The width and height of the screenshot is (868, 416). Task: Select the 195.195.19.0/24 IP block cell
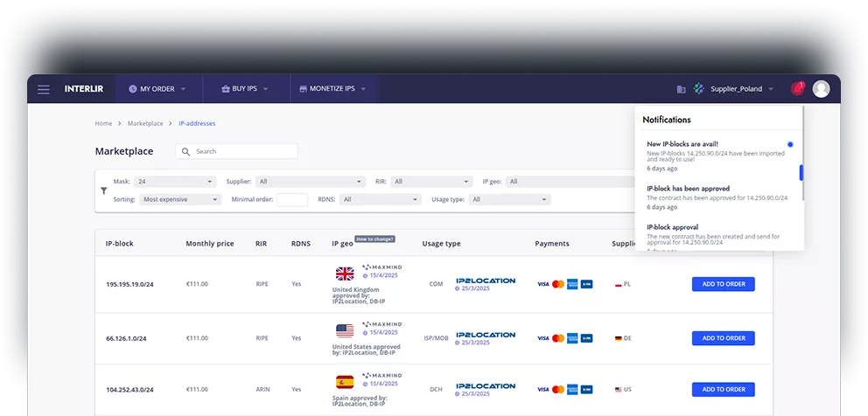tap(130, 284)
